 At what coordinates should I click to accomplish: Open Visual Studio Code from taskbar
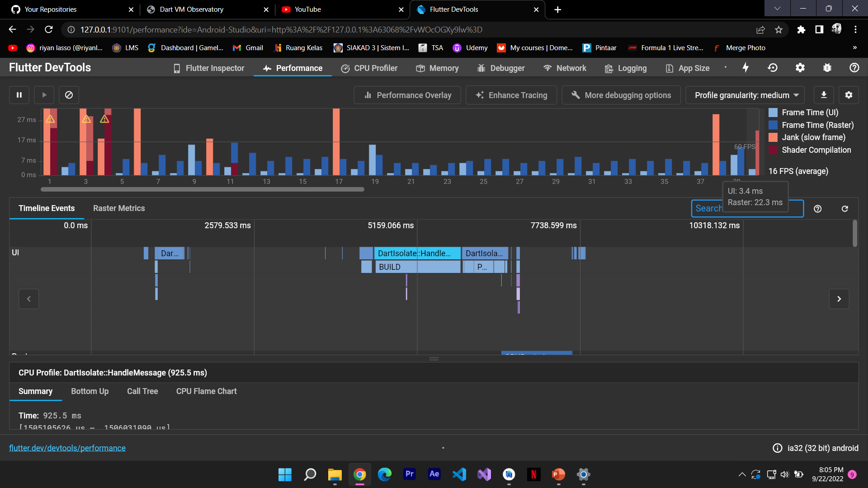pos(459,474)
